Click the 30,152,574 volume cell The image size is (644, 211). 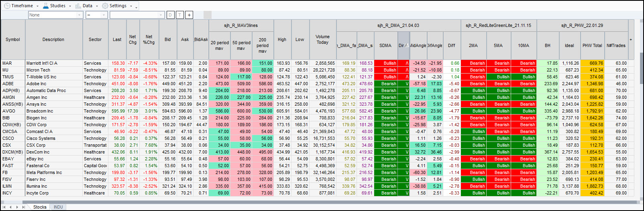pos(323,145)
